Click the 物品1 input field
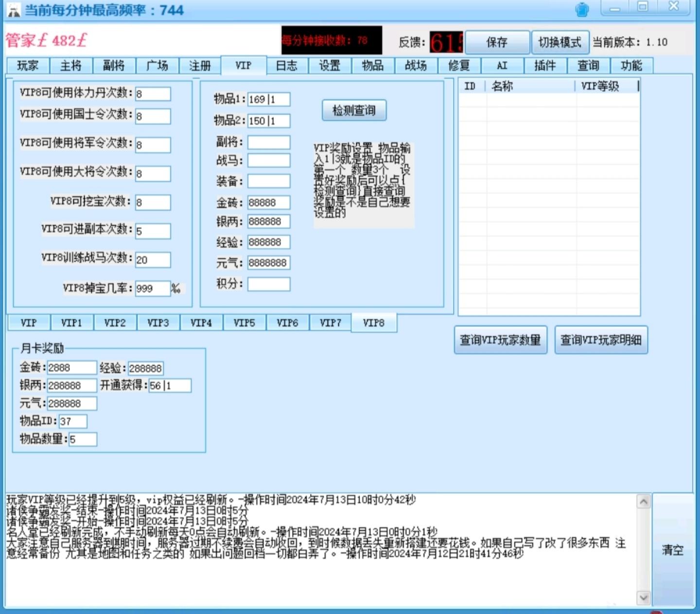700x614 pixels. 269,99
